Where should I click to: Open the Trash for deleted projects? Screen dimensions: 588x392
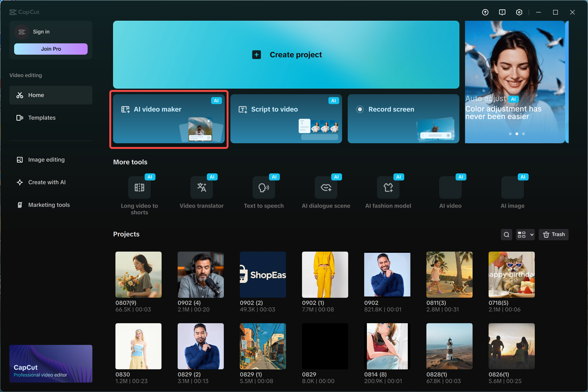554,234
